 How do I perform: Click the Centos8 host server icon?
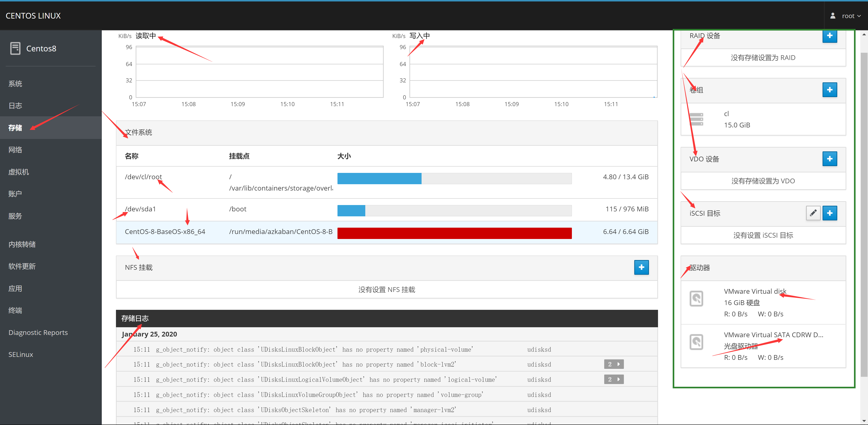coord(15,48)
